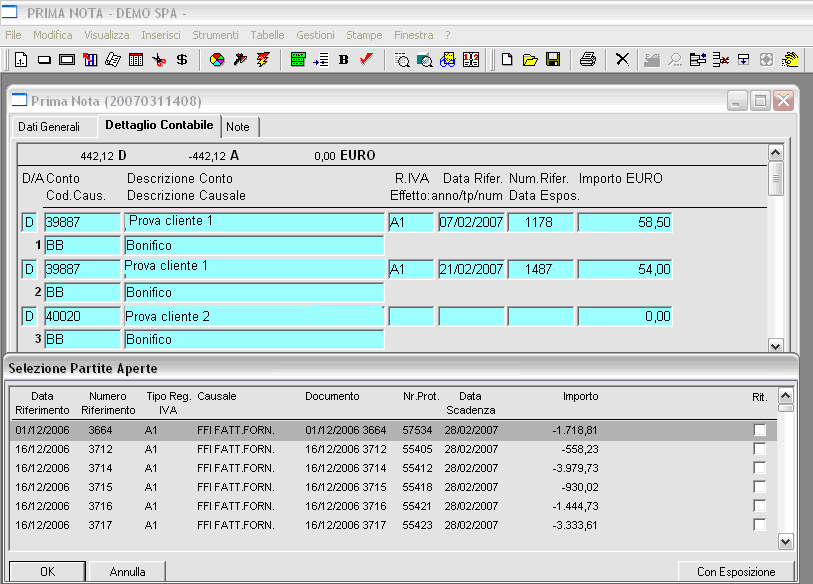Viewport: 813px width, 584px height.
Task: Click the Con Esposizione button
Action: pyautogui.click(x=736, y=572)
